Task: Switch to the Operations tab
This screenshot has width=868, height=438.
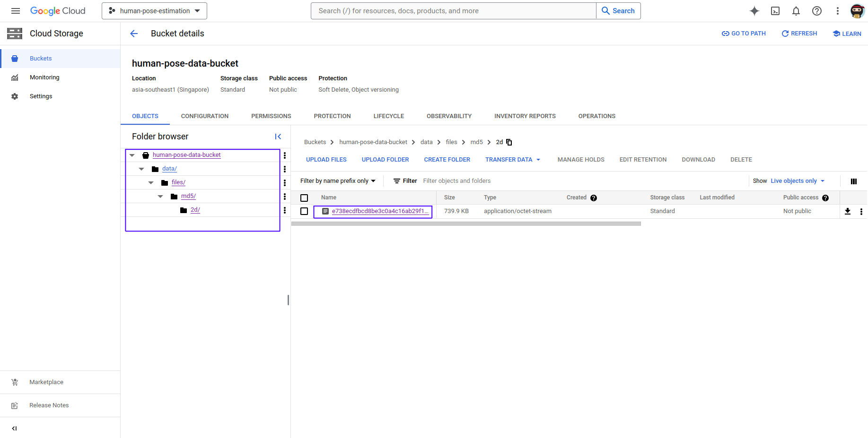Action: coord(597,116)
